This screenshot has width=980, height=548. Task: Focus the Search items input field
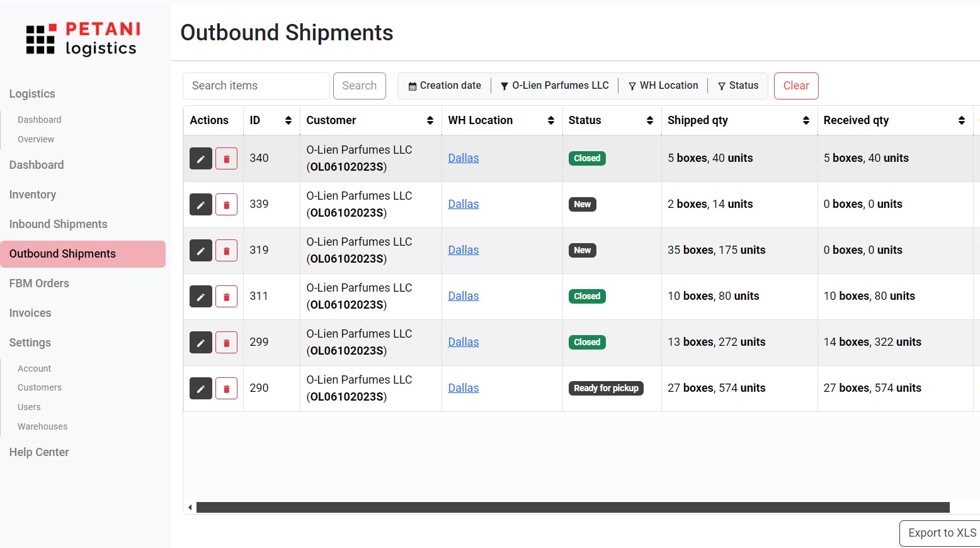point(256,86)
